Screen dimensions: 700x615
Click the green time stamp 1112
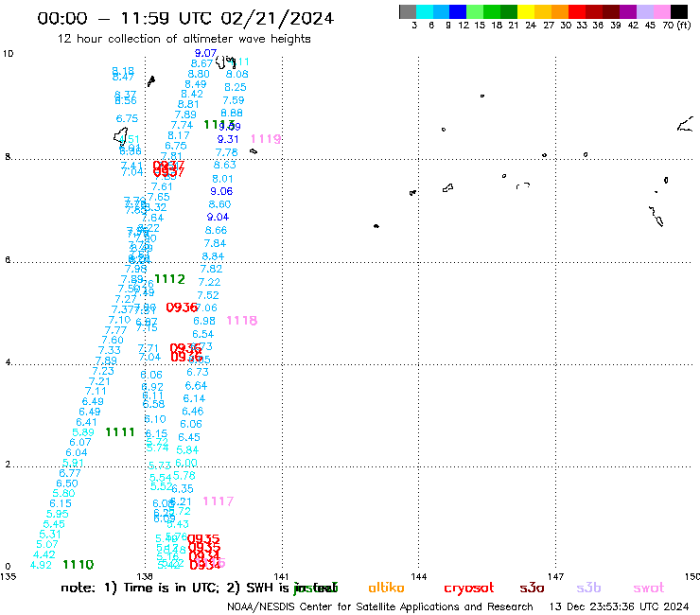pos(169,279)
